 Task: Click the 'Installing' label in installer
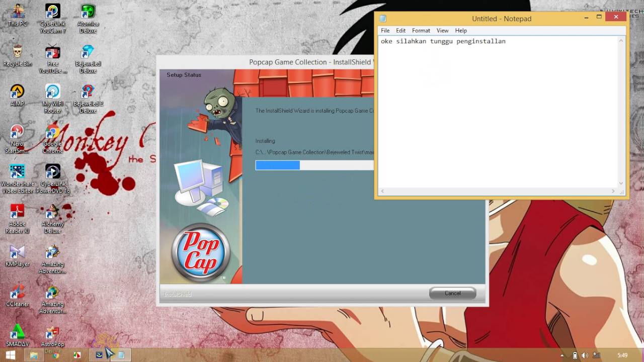point(265,141)
